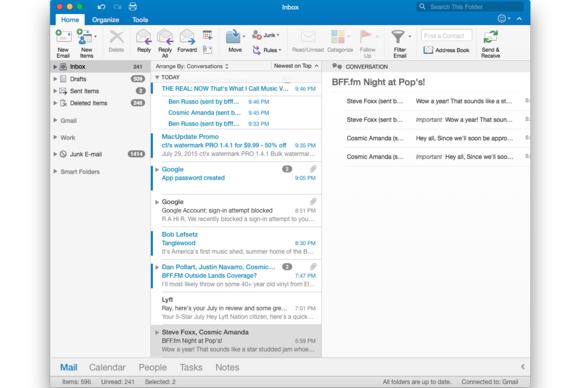The height and width of the screenshot is (388, 580).
Task: Open the Address Book
Action: (x=447, y=50)
